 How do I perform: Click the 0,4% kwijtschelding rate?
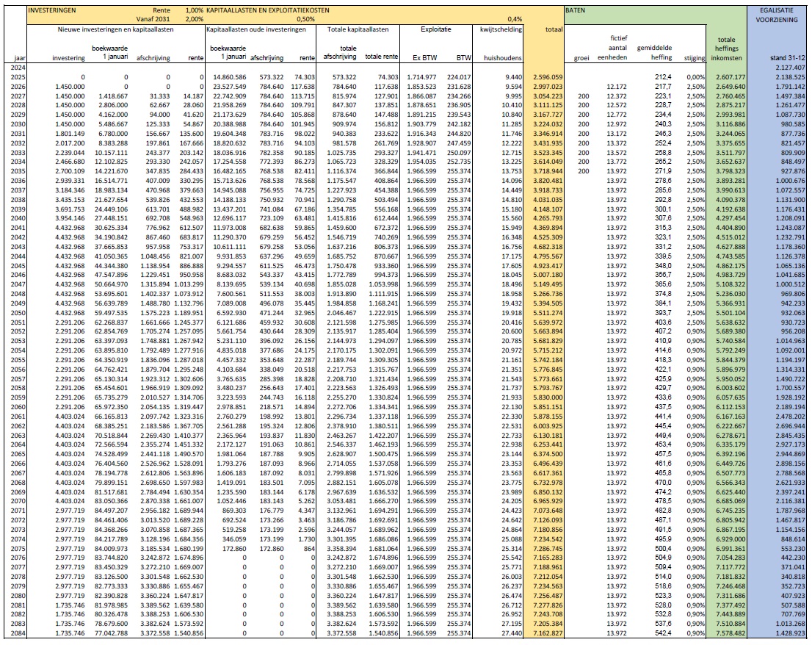[514, 20]
